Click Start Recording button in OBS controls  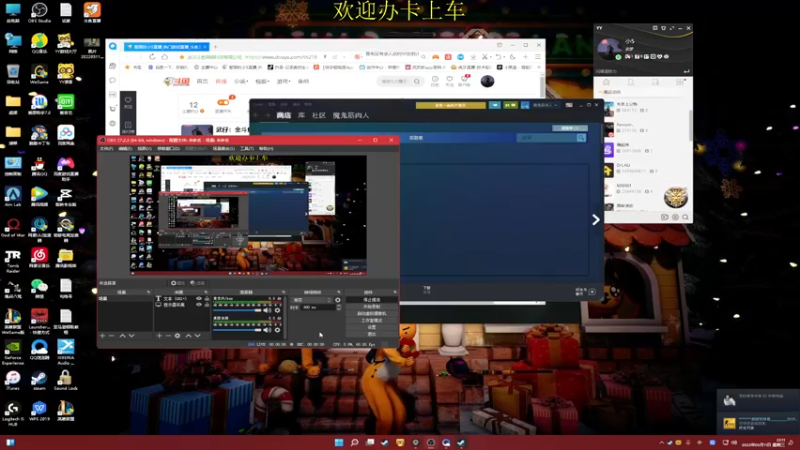click(371, 307)
